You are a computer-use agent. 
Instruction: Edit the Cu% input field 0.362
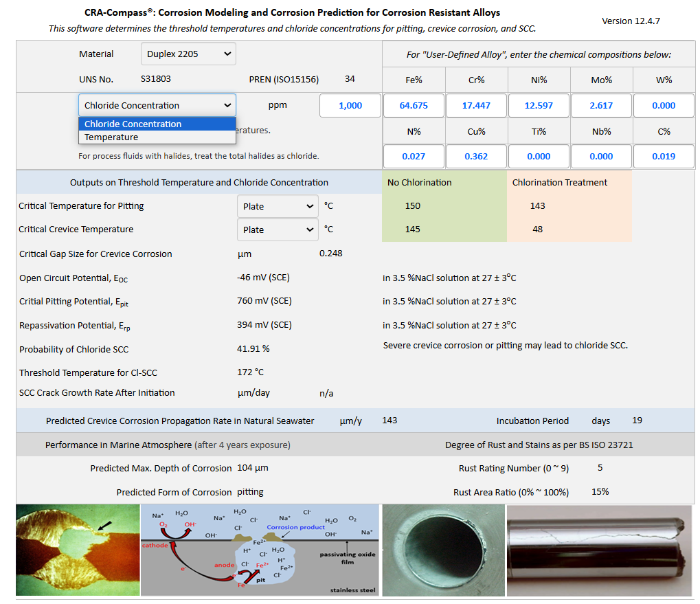(x=476, y=157)
